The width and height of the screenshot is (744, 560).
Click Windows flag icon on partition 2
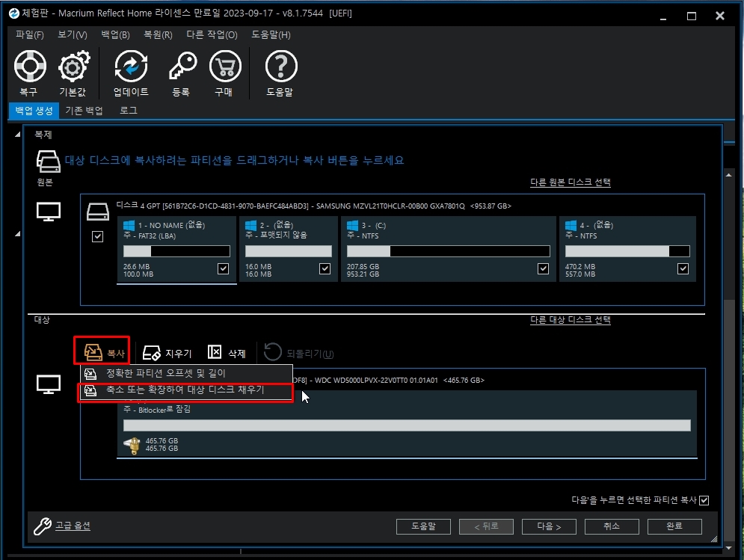[x=251, y=226]
